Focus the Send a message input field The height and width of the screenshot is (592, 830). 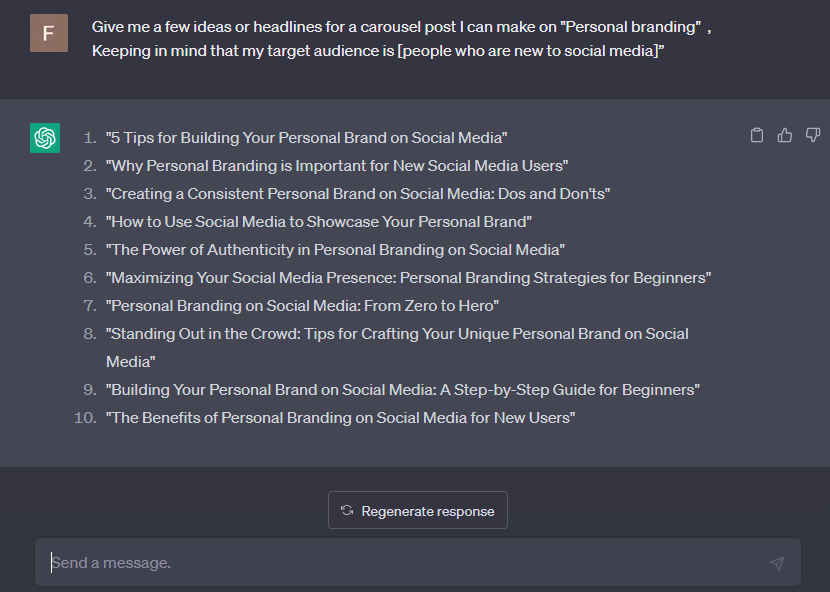coord(400,563)
